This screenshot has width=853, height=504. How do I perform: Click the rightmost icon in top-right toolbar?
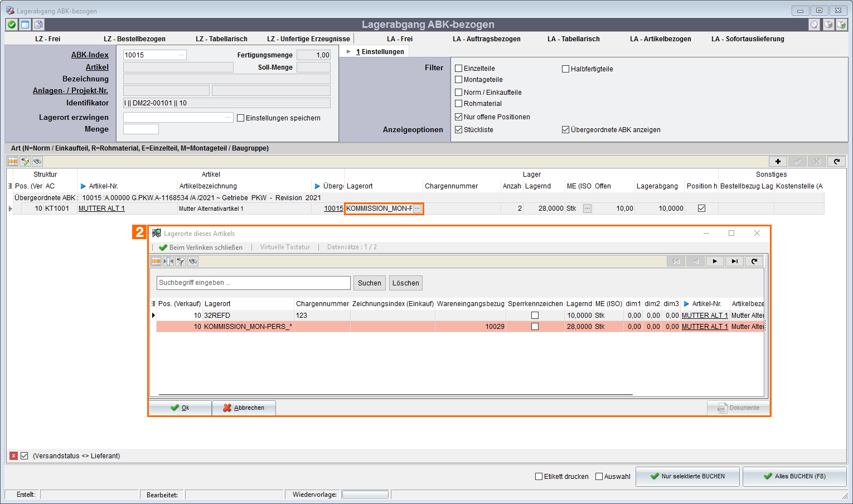click(x=841, y=25)
